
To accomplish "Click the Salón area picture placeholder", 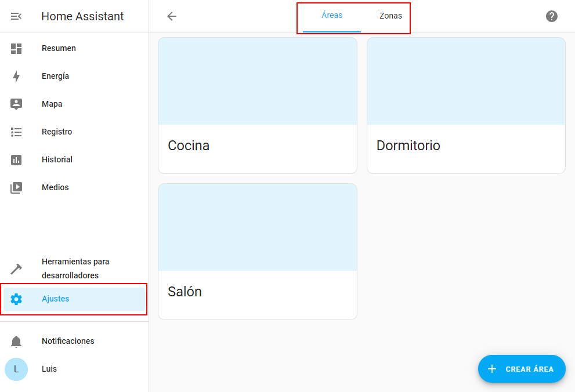I will pos(257,227).
